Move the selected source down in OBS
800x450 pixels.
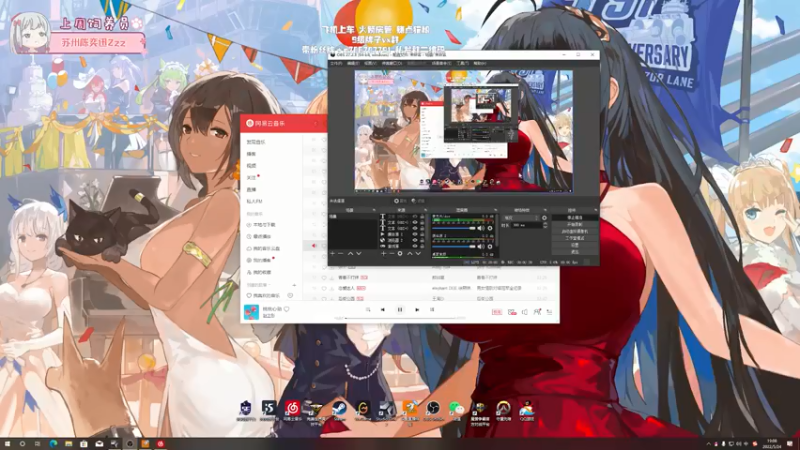pyautogui.click(x=418, y=254)
